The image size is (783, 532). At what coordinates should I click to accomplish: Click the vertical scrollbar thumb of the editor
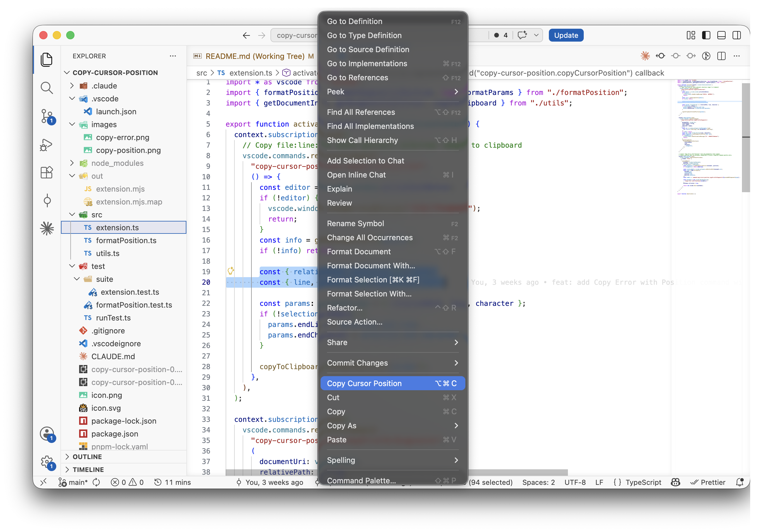tap(745, 137)
